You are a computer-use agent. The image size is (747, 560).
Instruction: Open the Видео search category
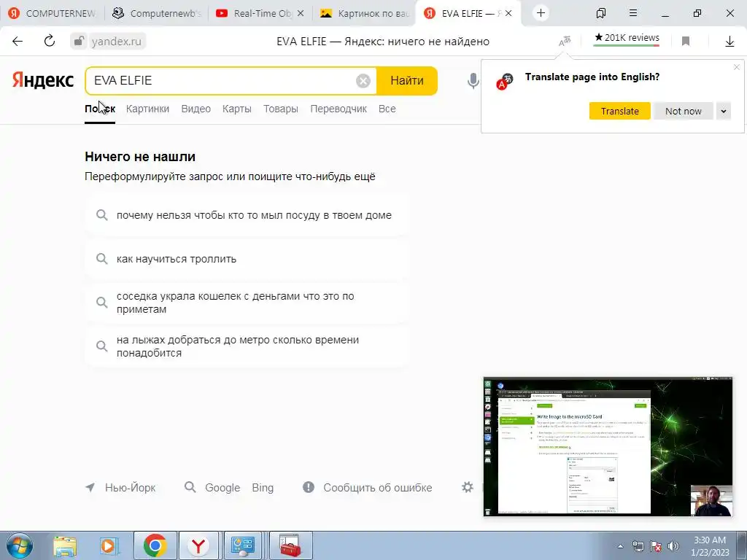196,109
